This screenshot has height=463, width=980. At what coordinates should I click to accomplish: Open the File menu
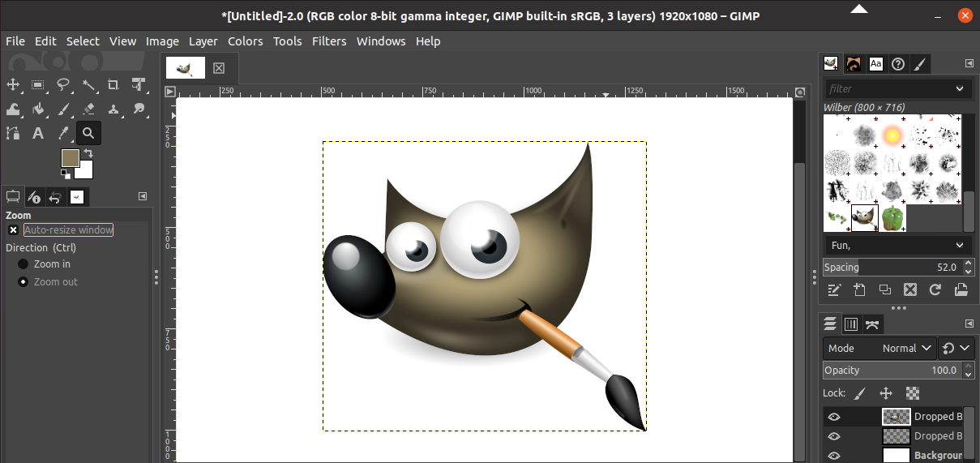[15, 41]
